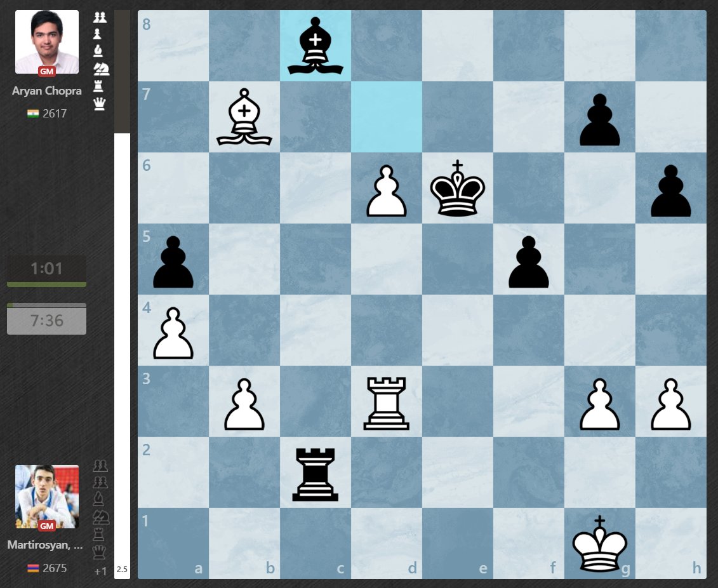718x588 pixels.
Task: Click the GM badge on Martirosyan's photo
Action: click(x=47, y=526)
